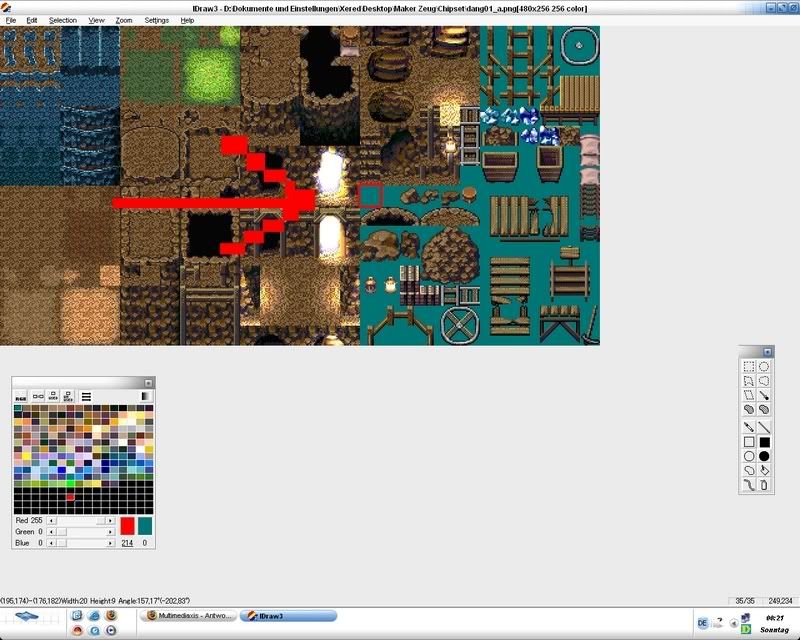Select the rectangular selection tool
Image resolution: width=800 pixels, height=640 pixels.
[748, 367]
